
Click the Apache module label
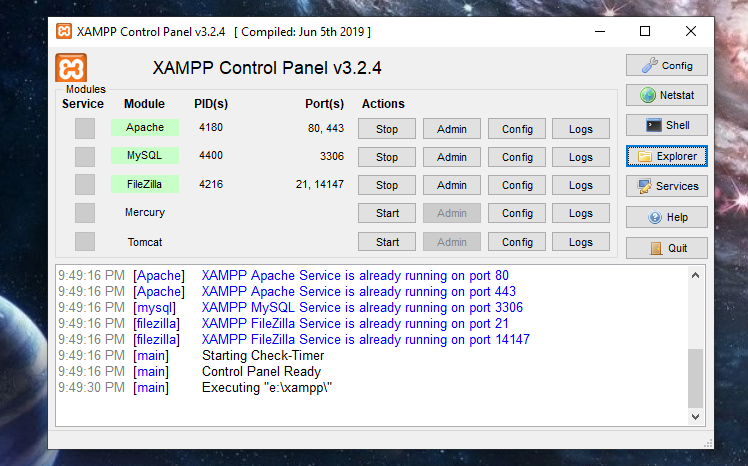[x=145, y=127]
